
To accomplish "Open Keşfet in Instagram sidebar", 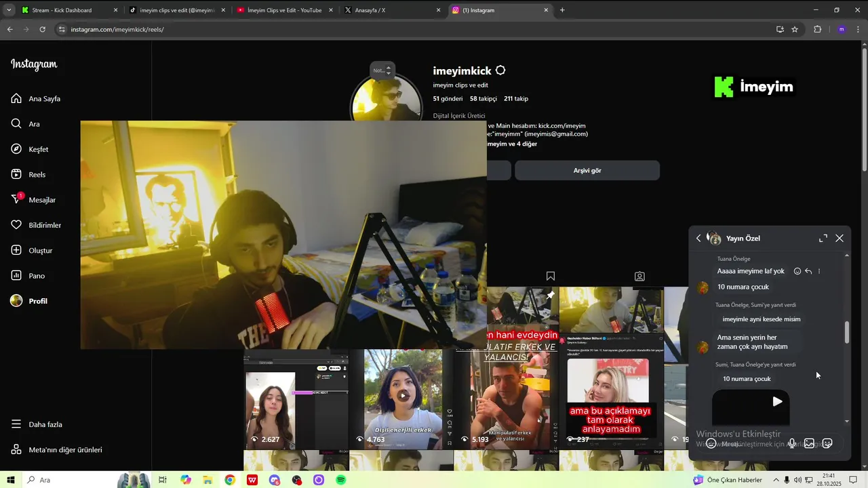I will click(x=30, y=149).
